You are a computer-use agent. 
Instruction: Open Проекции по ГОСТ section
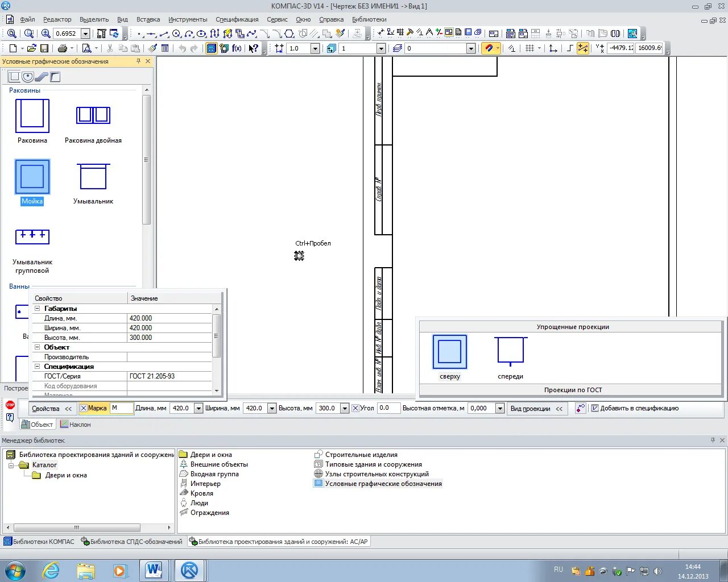coord(571,390)
